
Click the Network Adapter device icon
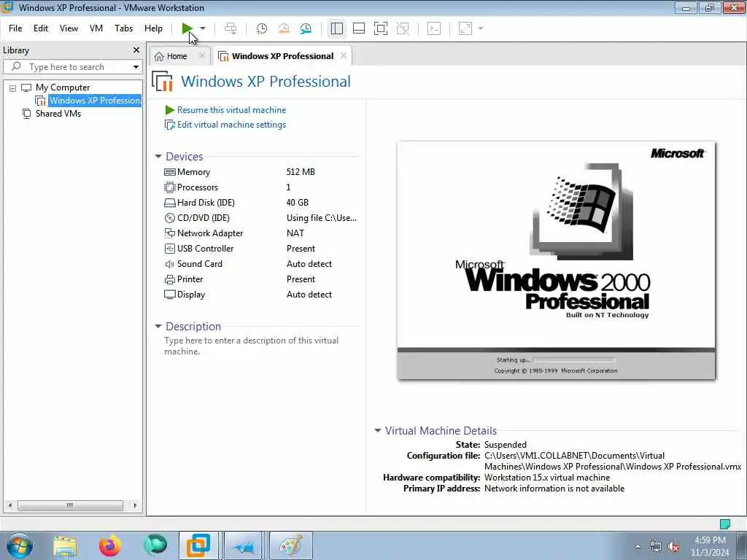(x=169, y=233)
